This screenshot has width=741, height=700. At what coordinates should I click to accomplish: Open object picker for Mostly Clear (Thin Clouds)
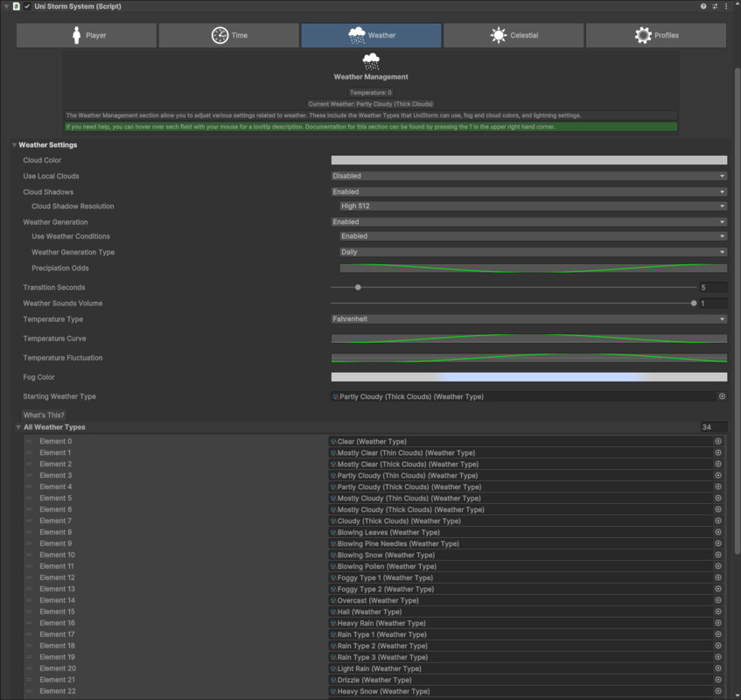tap(718, 452)
